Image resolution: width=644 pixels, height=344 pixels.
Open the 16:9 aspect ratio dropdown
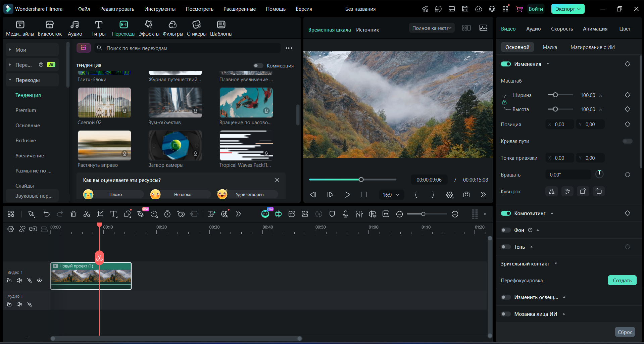coord(391,195)
